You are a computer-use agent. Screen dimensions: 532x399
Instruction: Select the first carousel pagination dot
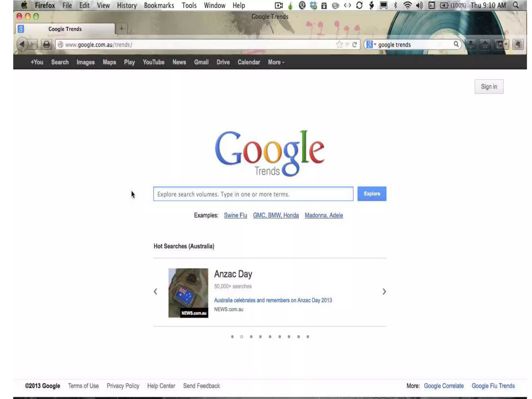(232, 337)
